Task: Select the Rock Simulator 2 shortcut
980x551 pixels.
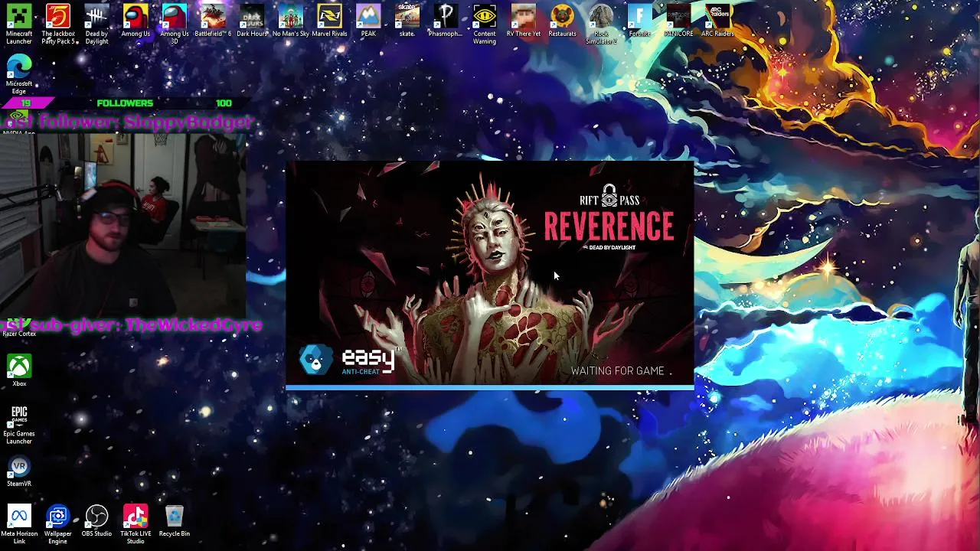Action: coord(601,24)
